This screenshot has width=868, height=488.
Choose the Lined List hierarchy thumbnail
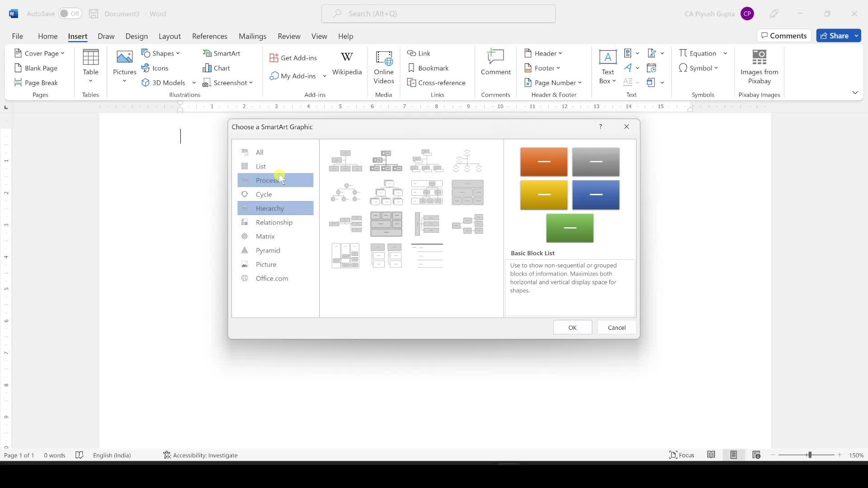(427, 256)
